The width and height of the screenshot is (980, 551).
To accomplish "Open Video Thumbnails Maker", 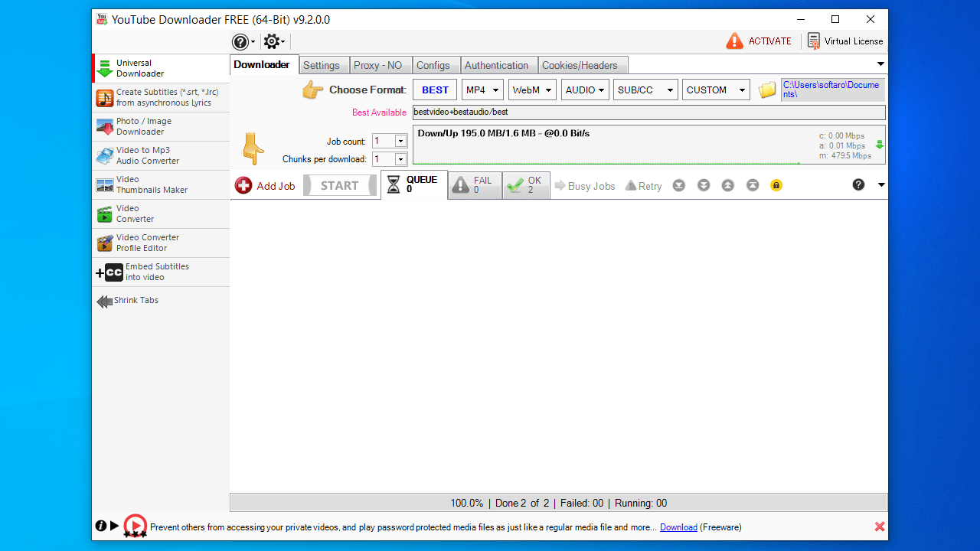I will pos(161,184).
